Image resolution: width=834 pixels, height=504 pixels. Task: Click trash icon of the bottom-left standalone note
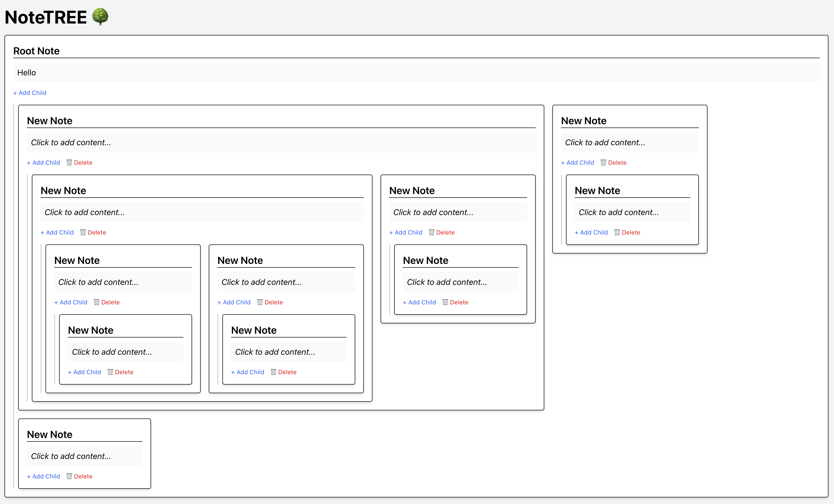coord(69,476)
